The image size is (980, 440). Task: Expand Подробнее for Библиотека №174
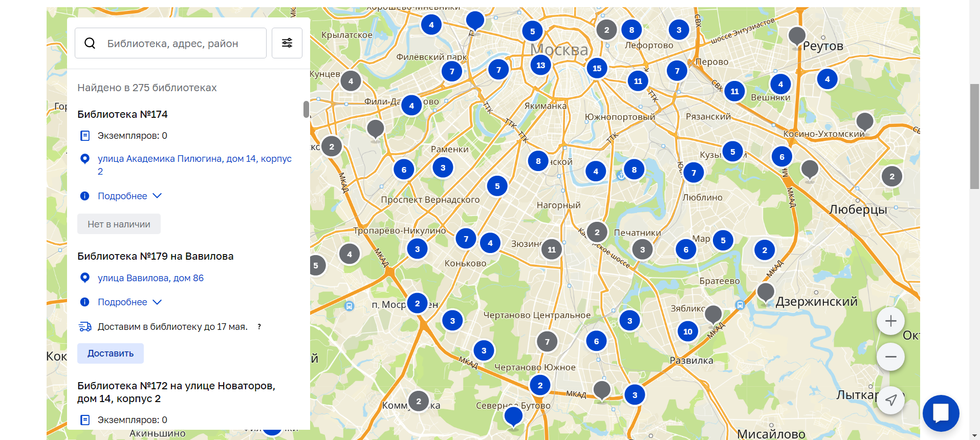click(x=129, y=196)
